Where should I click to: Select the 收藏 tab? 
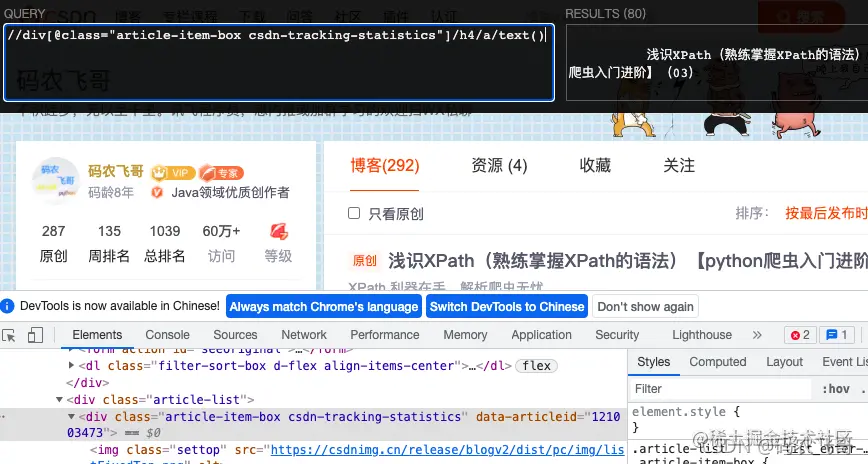(595, 166)
